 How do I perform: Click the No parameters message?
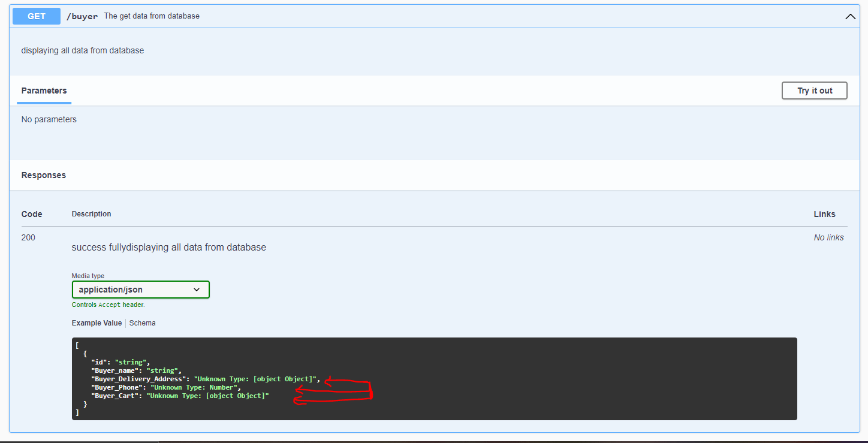pos(49,119)
